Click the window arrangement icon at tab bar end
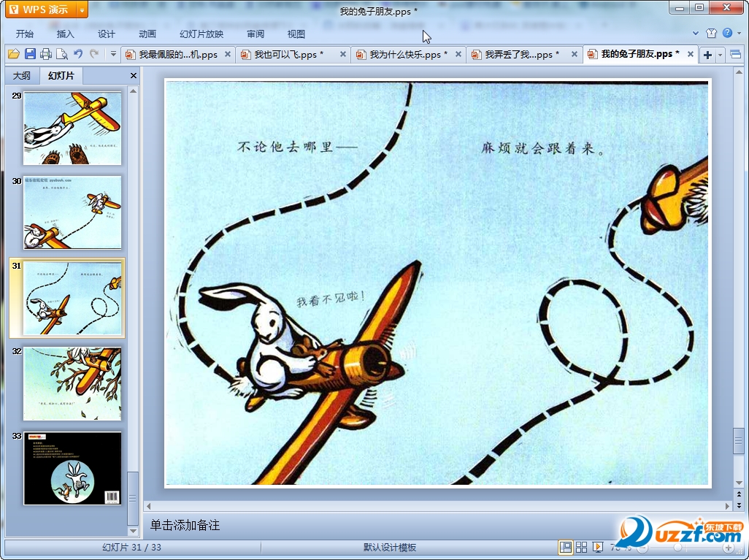The width and height of the screenshot is (749, 560). (736, 55)
